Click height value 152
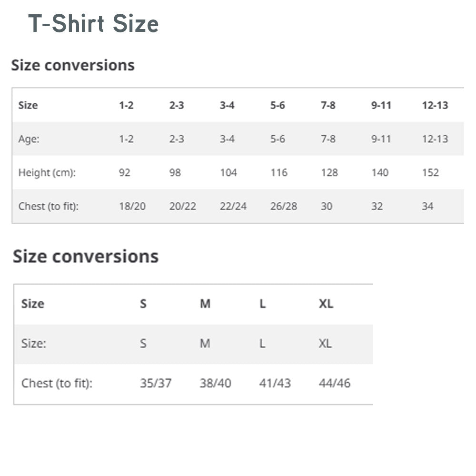This screenshot has width=476, height=476. pos(430,172)
